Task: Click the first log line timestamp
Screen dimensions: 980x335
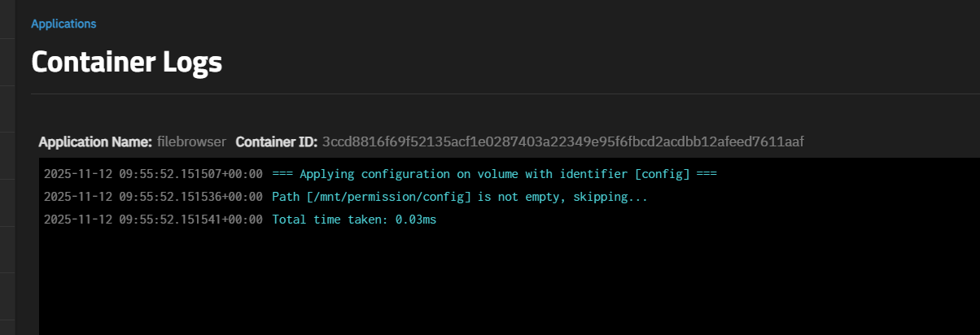Action: pos(153,174)
